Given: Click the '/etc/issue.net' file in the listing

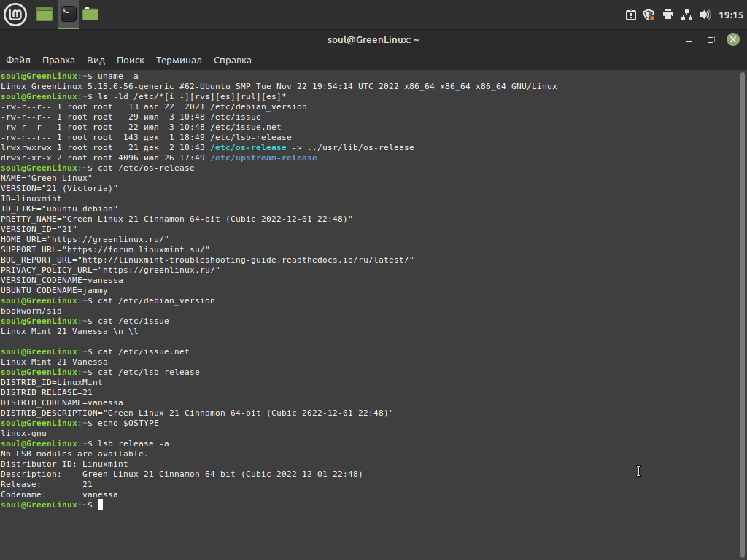Looking at the screenshot, I should [246, 127].
